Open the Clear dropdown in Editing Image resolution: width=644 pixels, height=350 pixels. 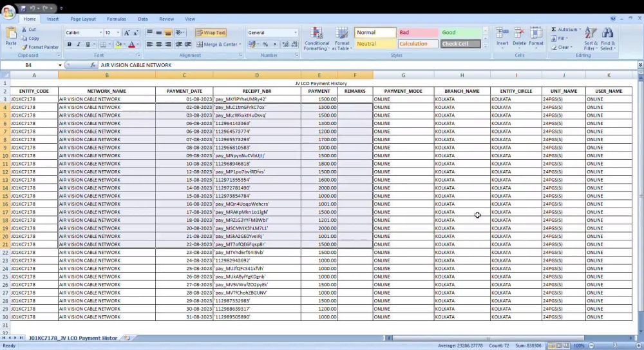point(562,47)
